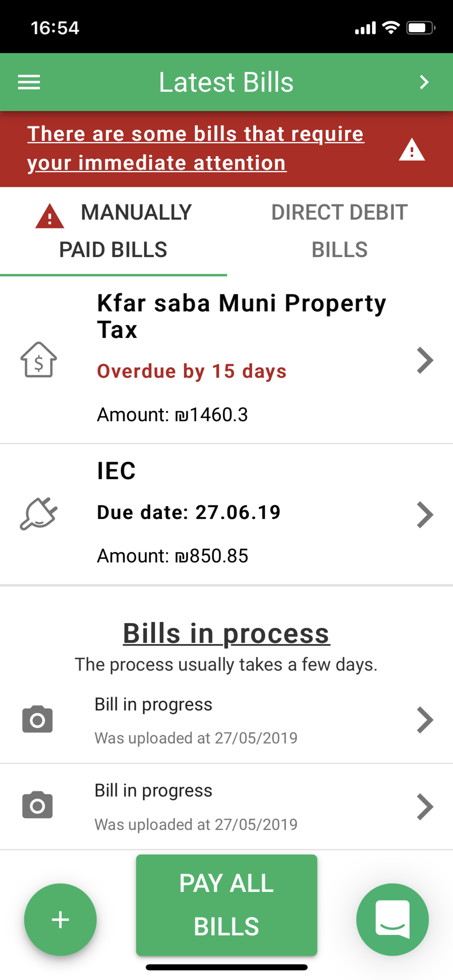Open the Bills in process heading link
This screenshot has width=453, height=980.
point(226,633)
